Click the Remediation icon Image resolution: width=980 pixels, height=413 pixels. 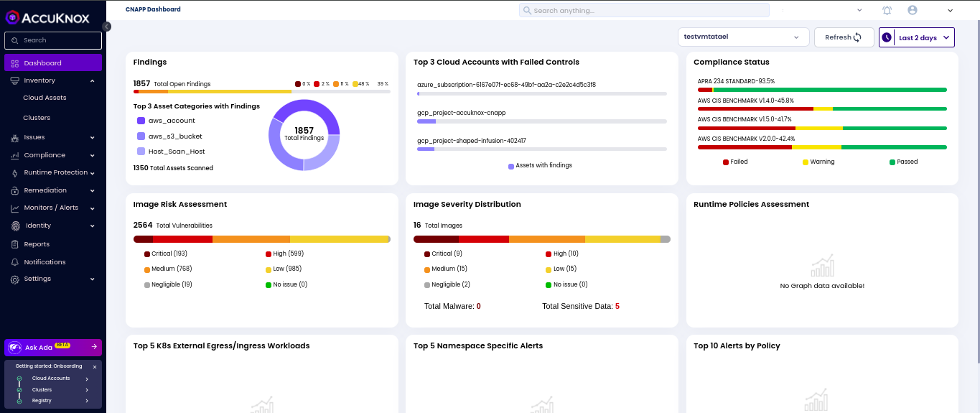(15, 190)
